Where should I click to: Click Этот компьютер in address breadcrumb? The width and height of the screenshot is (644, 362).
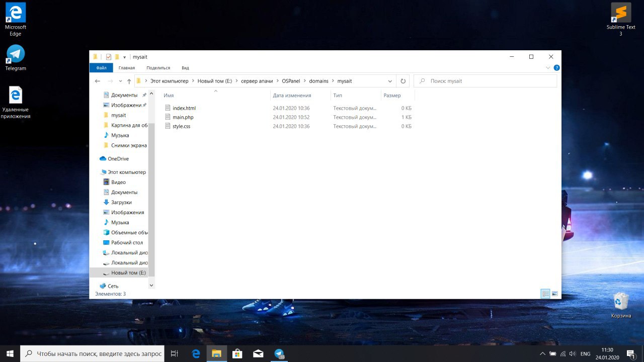click(169, 81)
